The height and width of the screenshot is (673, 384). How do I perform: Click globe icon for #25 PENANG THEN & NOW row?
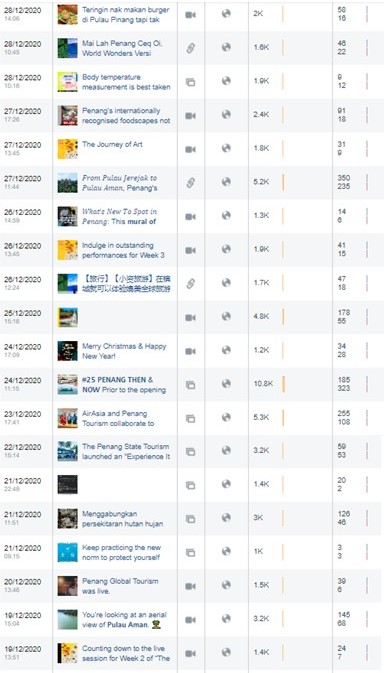tap(226, 384)
